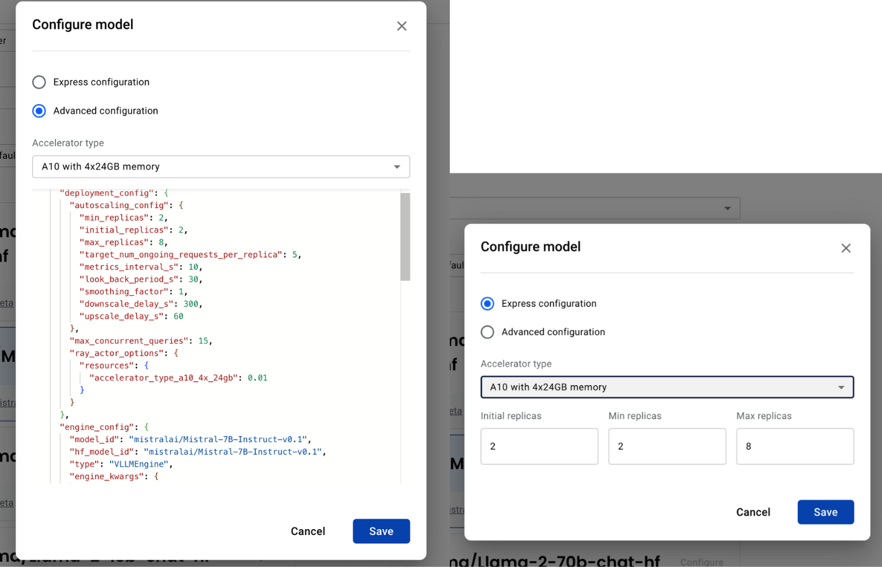Click the "metrics_interval_s" line
The image size is (882, 588).
pos(141,267)
